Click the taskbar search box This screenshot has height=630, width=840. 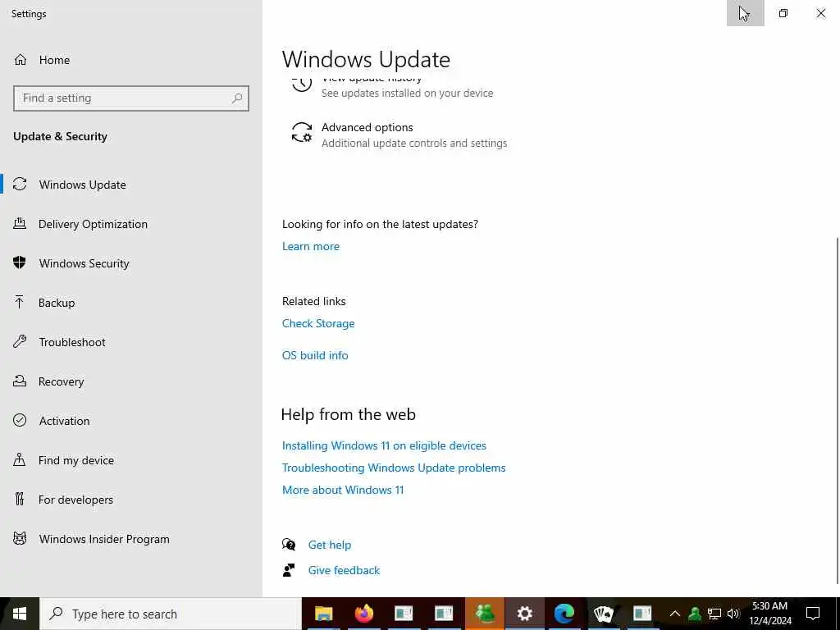point(171,614)
